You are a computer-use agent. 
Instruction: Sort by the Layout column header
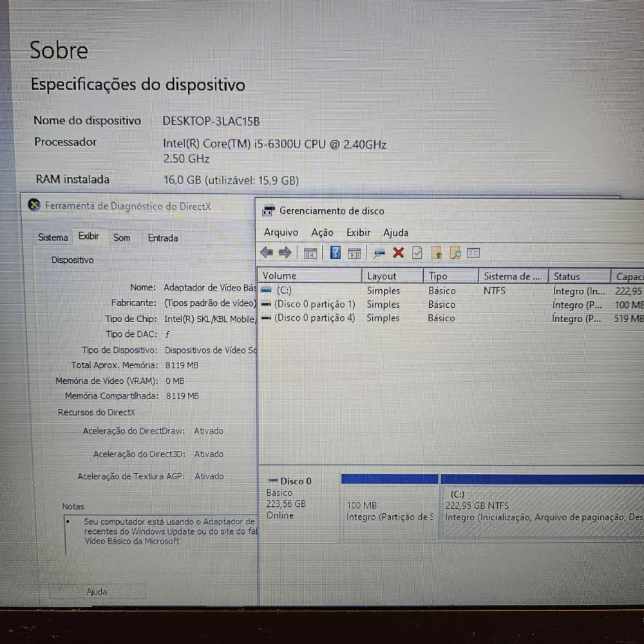pos(392,276)
